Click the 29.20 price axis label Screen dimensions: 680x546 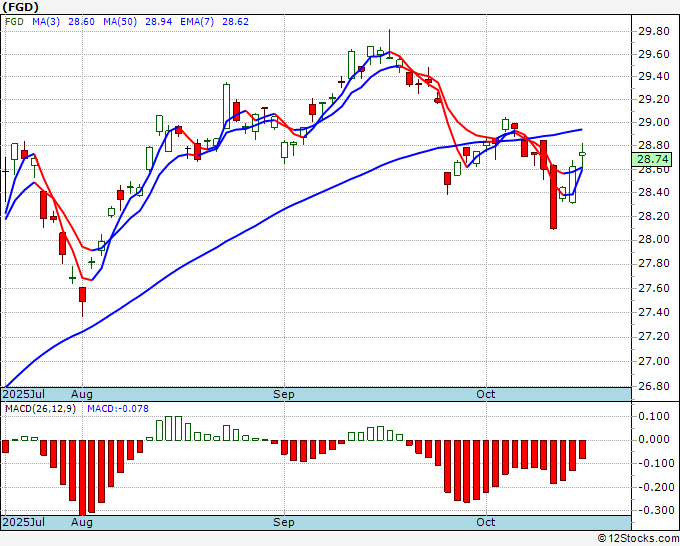654,99
